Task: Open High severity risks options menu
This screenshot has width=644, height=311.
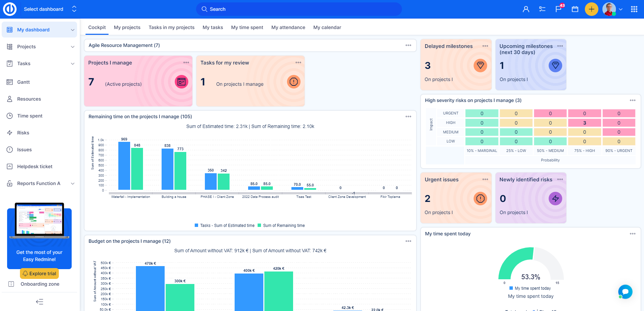Action: coord(633,100)
